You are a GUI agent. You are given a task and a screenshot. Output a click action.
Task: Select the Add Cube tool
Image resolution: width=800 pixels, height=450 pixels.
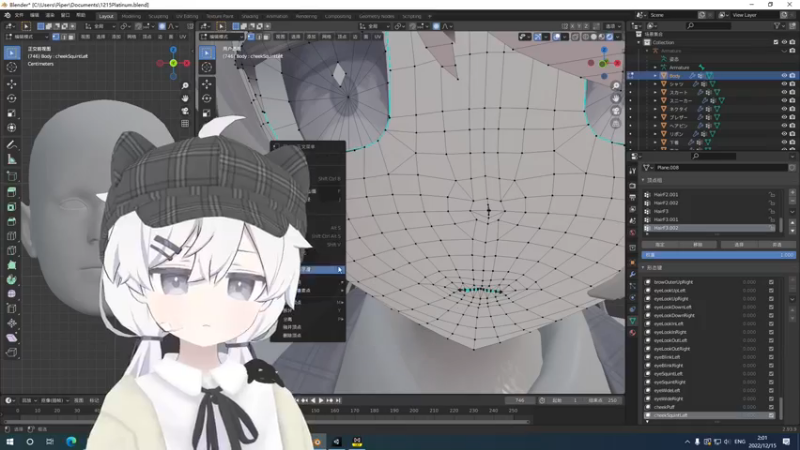pos(12,177)
